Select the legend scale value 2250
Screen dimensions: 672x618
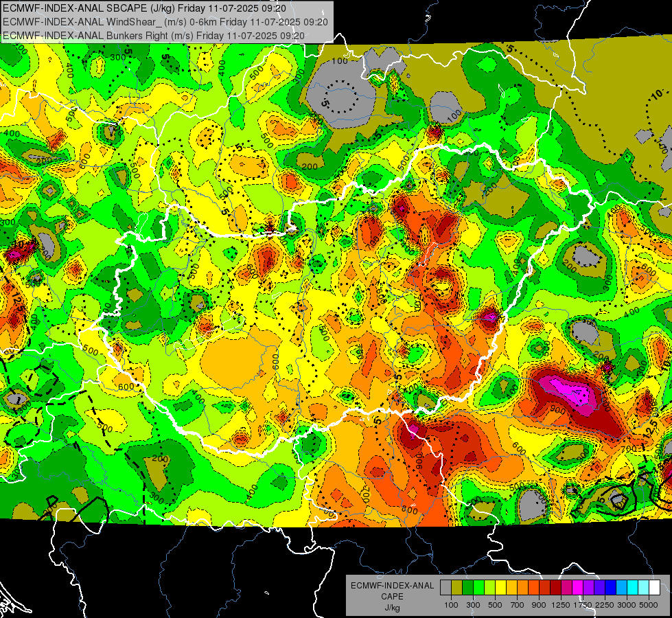click(x=605, y=605)
